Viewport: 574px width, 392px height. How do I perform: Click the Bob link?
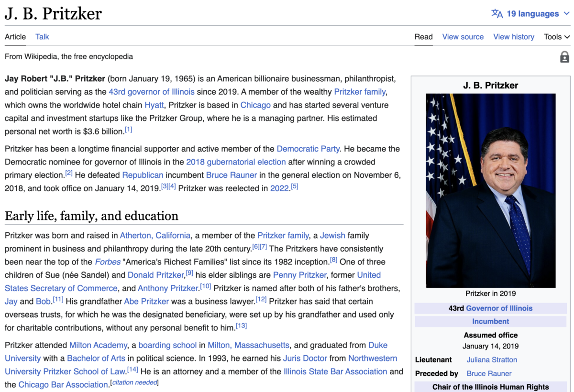click(43, 302)
